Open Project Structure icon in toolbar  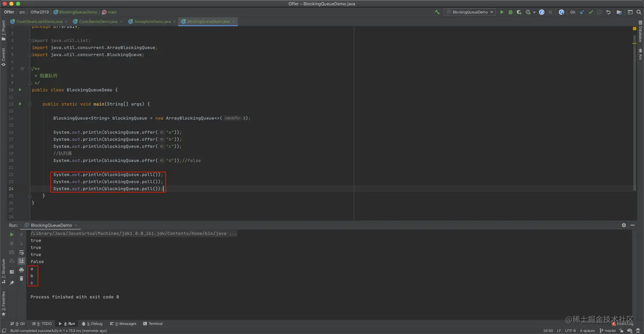[x=619, y=12]
